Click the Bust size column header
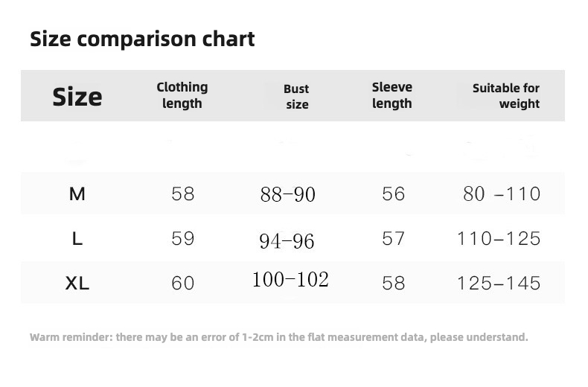 [x=296, y=97]
